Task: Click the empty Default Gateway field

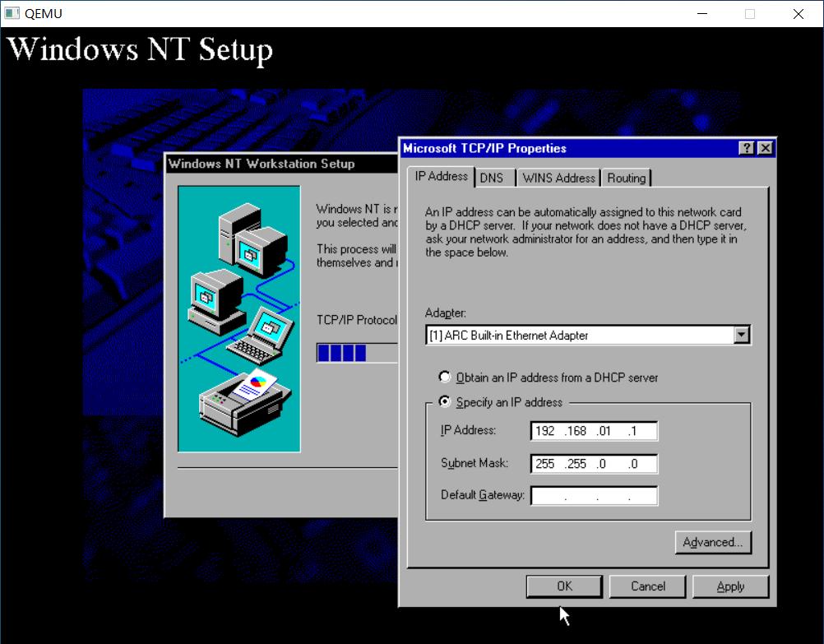Action: 594,495
